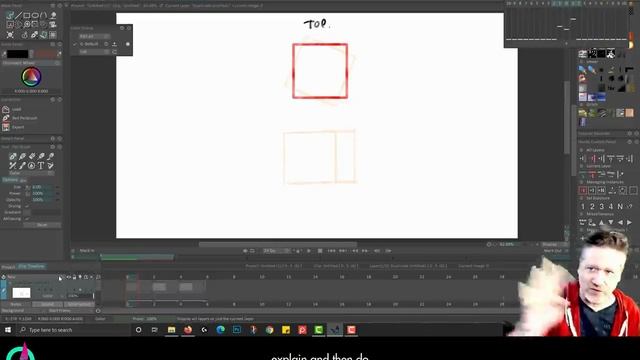
Task: Click the red highlighted managing instances icon
Action: tap(583, 190)
